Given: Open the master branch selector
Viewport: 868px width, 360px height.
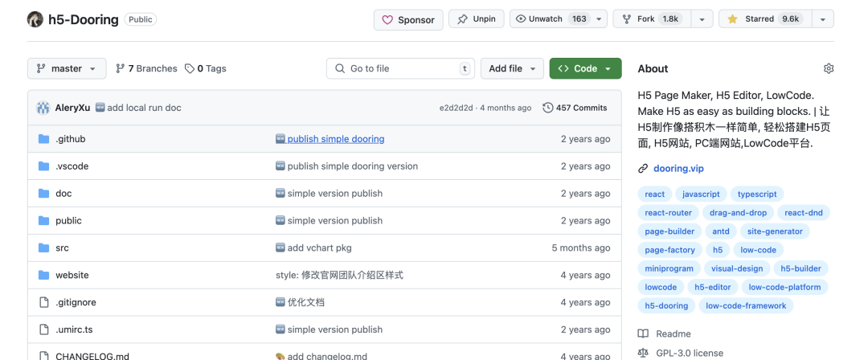Looking at the screenshot, I should (x=67, y=68).
